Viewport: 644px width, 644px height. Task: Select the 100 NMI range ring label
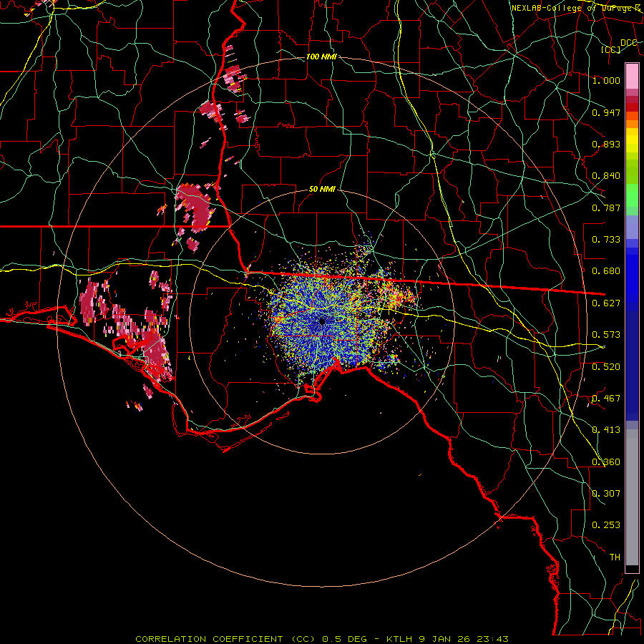321,57
